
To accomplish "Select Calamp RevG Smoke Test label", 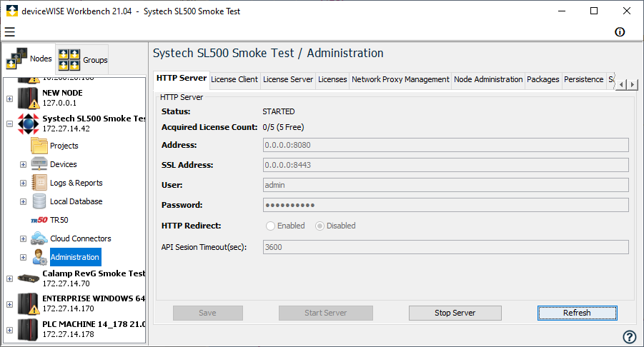I will (94, 273).
